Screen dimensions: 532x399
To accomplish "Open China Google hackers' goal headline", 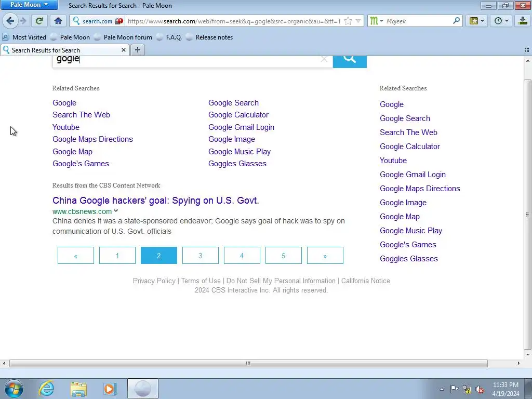I will click(156, 201).
